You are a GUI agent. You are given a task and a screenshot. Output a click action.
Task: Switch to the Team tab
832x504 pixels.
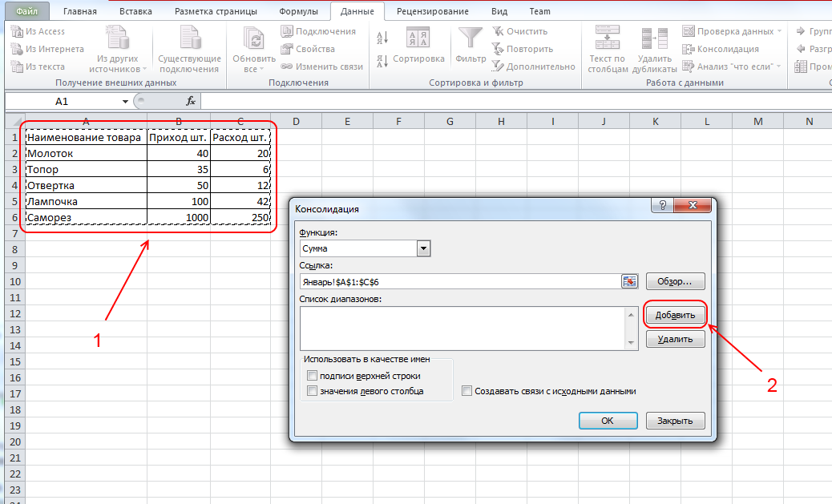click(539, 11)
